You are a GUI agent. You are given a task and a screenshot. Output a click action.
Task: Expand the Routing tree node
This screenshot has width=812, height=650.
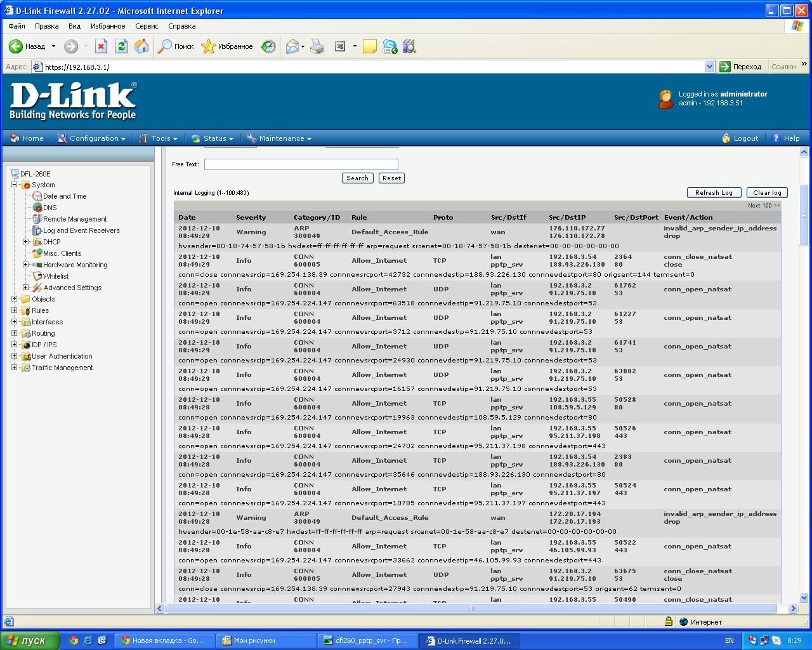click(14, 333)
